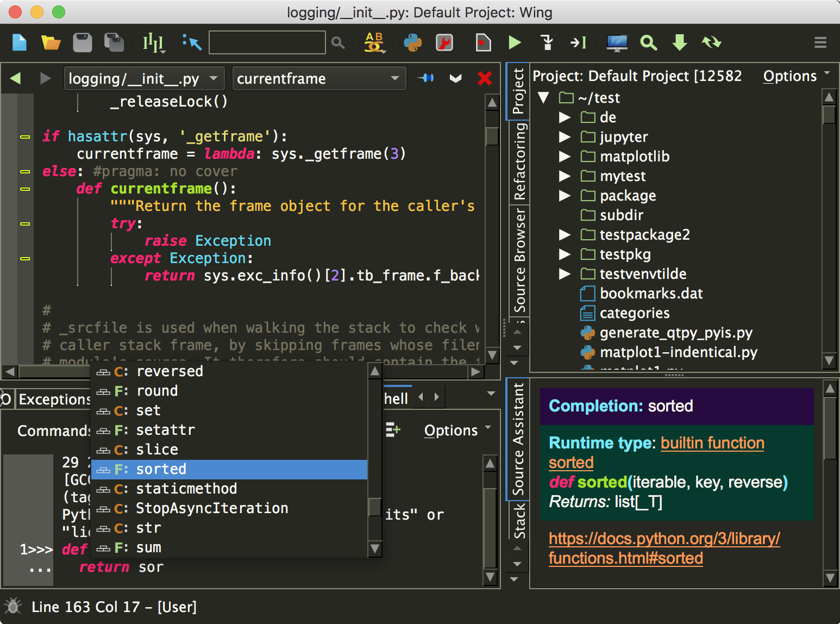Click the goto-definition arrow icon
Image resolution: width=840 pixels, height=624 pixels.
pos(192,42)
